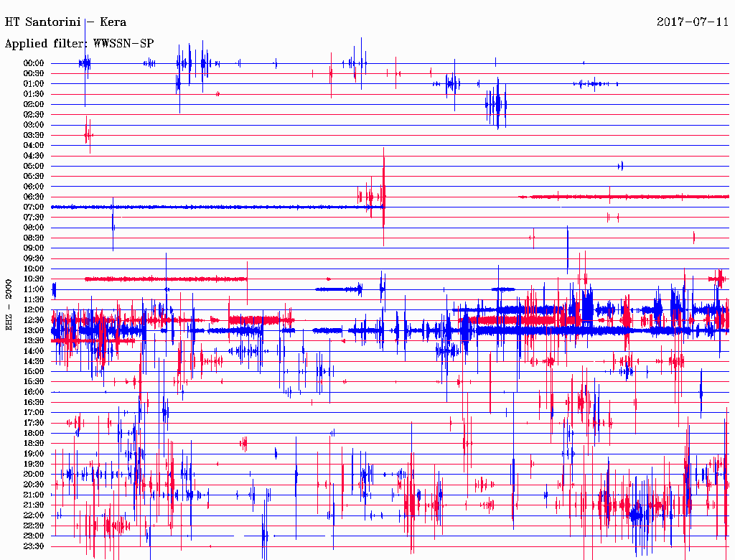Select the 06:00 time row label
Image resolution: width=735 pixels, height=560 pixels.
(x=34, y=187)
